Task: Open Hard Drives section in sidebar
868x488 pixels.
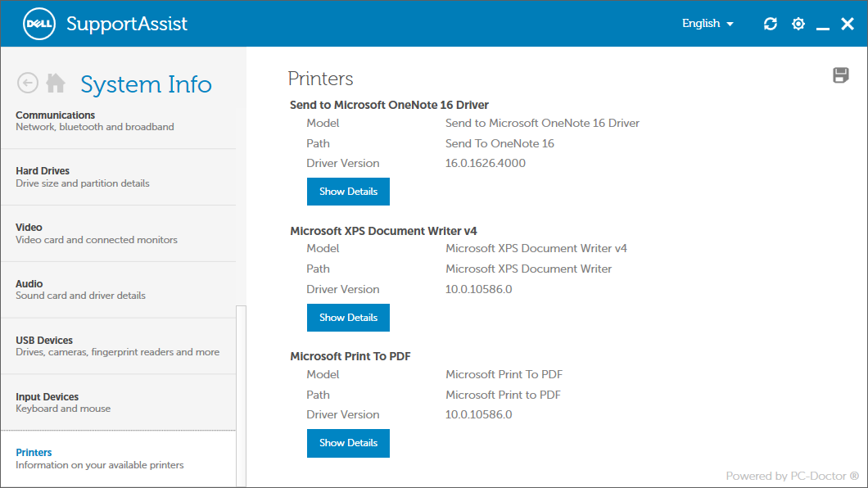Action: coord(119,177)
